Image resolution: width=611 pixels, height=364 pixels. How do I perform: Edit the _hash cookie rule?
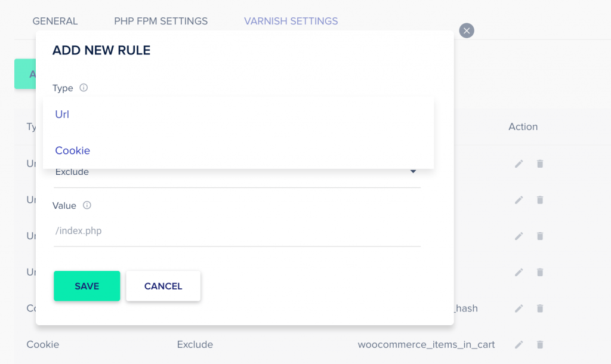click(x=519, y=309)
